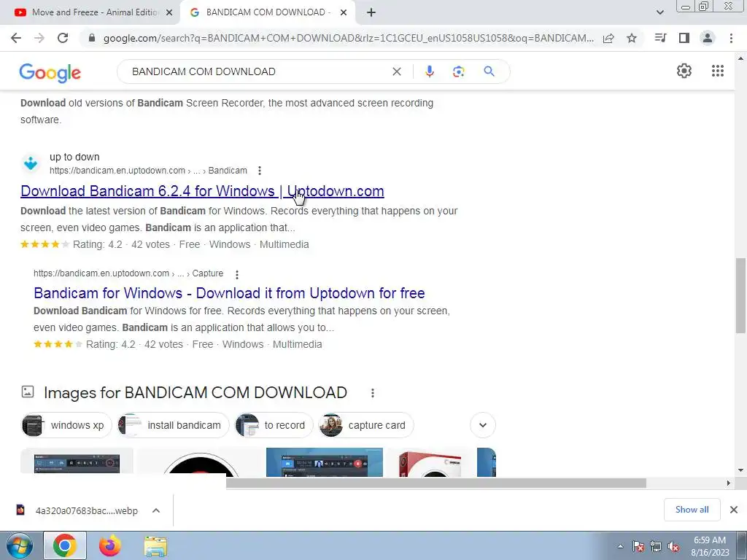Screen dimensions: 747x560
Task: Filter images by install bandicam chip
Action: click(x=174, y=425)
